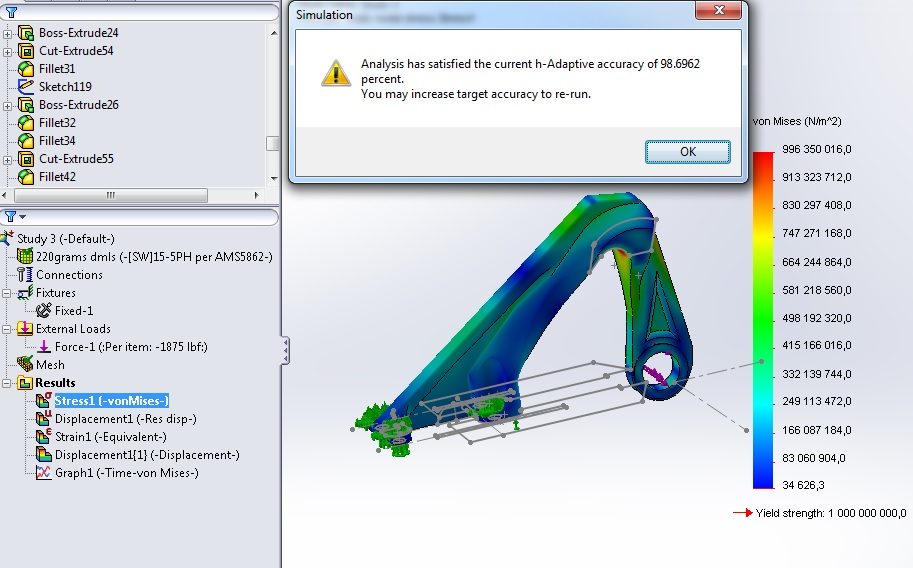Click the Boss-Extrude24 feature icon
Viewport: 913px width, 568px height.
(26, 33)
